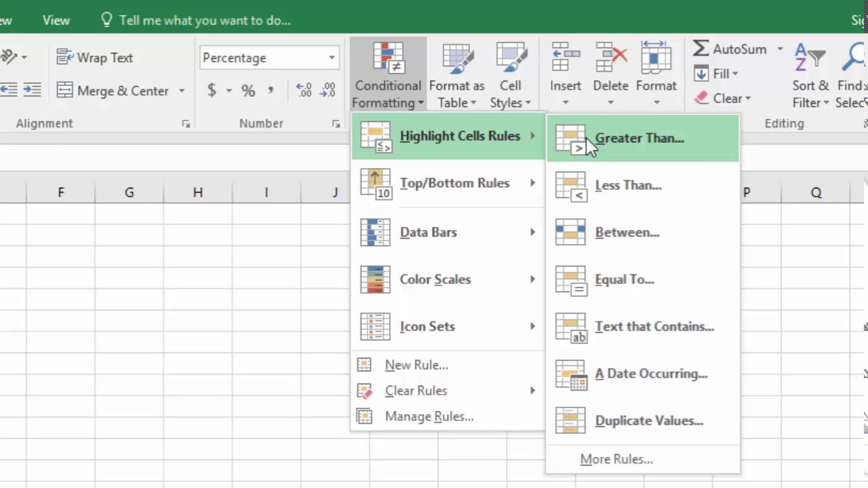Apply Accounting Number Format dollar sign
This screenshot has height=488, width=868.
click(212, 90)
